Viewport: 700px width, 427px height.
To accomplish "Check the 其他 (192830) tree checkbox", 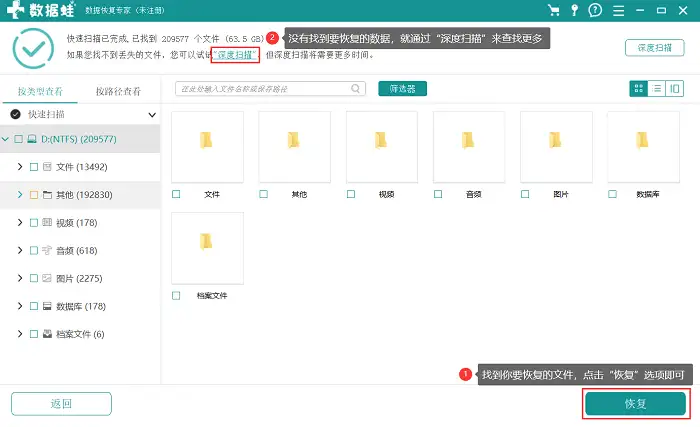I will tap(33, 195).
